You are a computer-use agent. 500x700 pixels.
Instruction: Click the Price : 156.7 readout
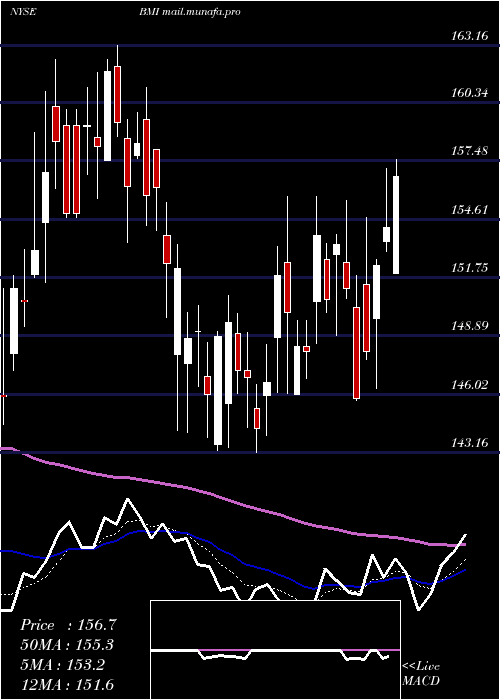coord(68,625)
